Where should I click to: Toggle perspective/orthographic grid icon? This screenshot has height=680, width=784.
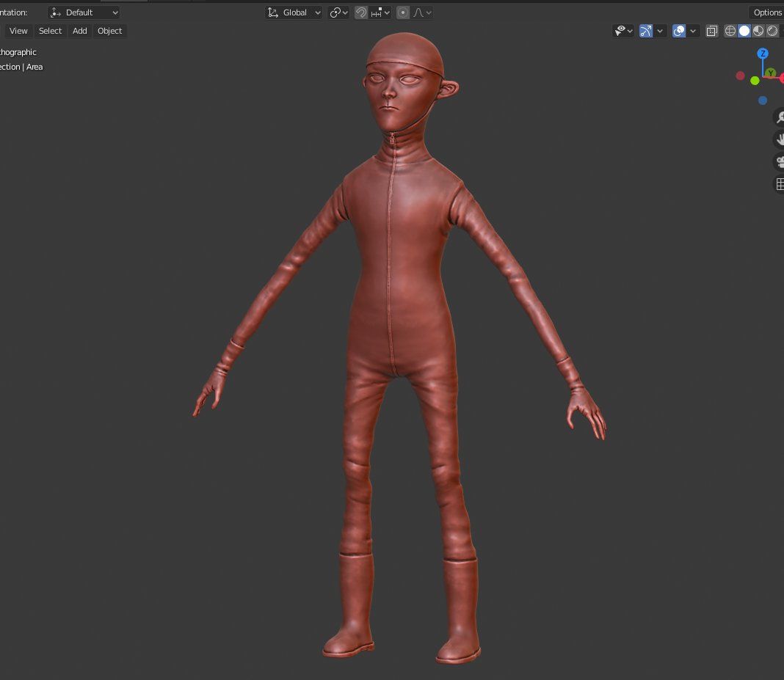click(780, 184)
